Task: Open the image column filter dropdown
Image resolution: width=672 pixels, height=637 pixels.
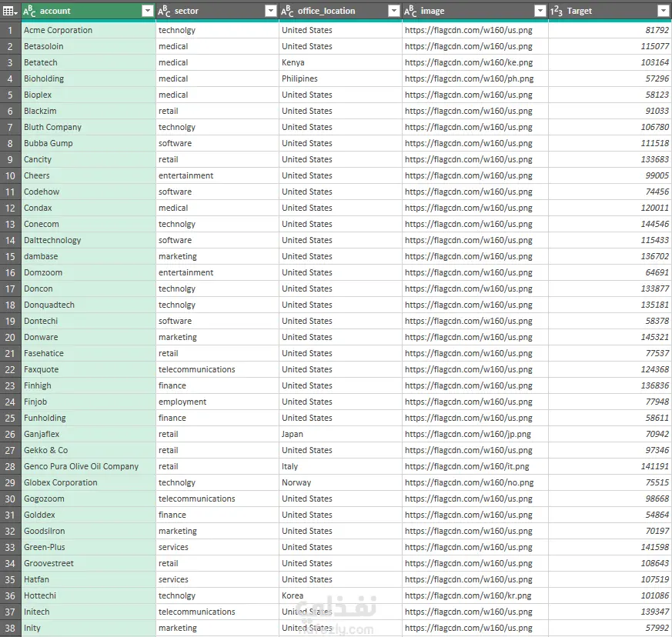Action: tap(540, 11)
